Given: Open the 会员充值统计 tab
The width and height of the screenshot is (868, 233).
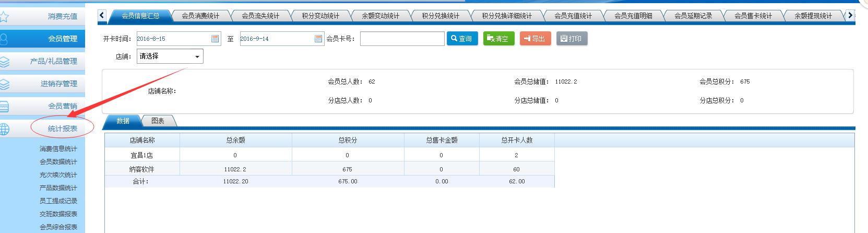Looking at the screenshot, I should (573, 16).
